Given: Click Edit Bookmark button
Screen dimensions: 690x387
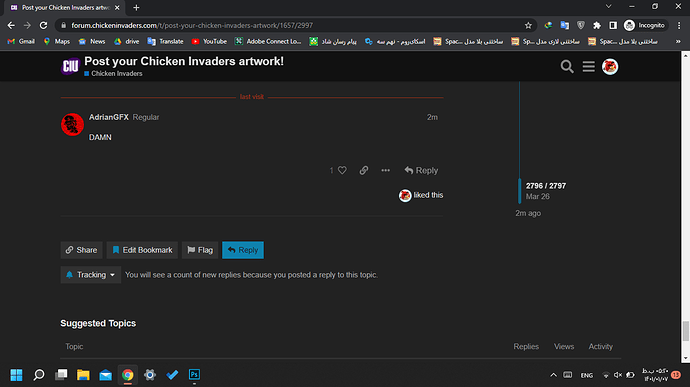Looking at the screenshot, I should point(142,250).
